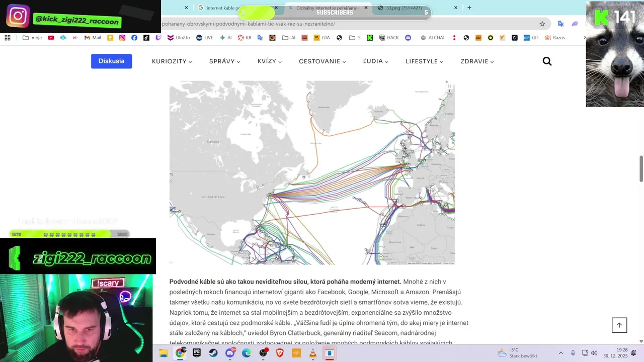Click the page vertical scrollbar thumb

(x=641, y=169)
